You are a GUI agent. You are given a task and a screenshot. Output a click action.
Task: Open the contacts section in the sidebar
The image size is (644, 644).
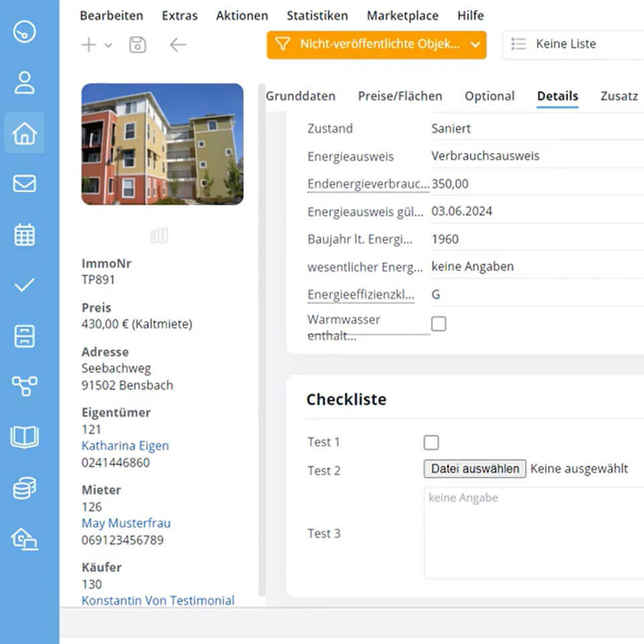click(24, 82)
